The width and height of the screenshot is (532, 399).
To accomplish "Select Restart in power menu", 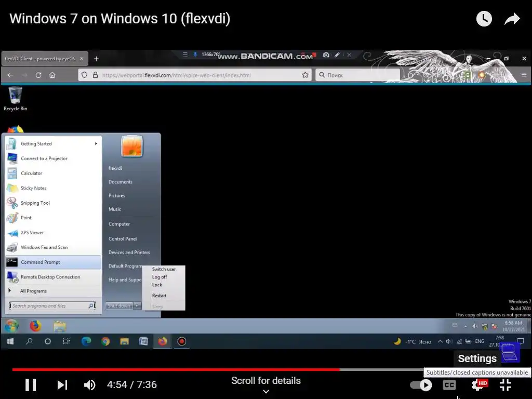I will point(159,296).
